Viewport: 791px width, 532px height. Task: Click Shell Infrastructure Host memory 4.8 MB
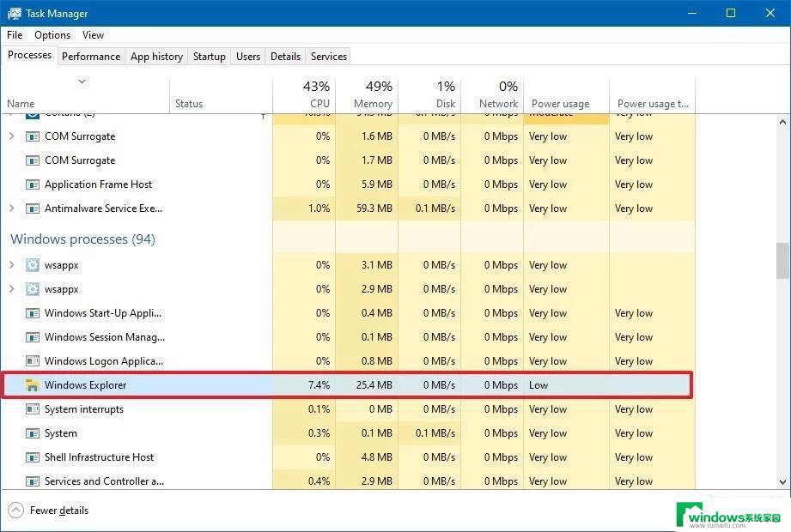(x=376, y=457)
